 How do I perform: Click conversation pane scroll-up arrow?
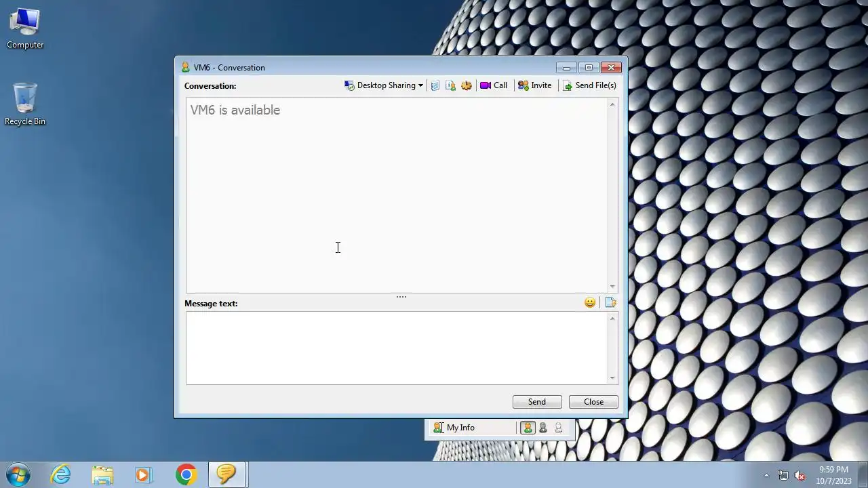coord(612,104)
